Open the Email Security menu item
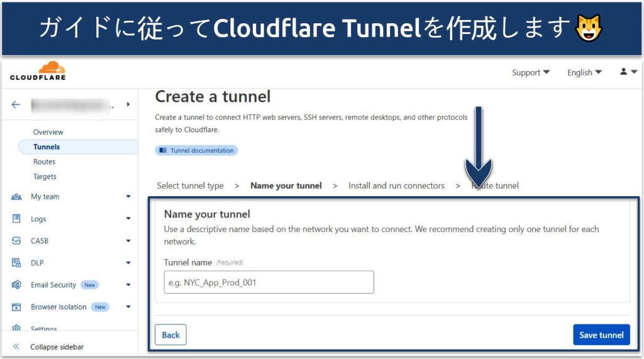The height and width of the screenshot is (359, 644). [53, 285]
